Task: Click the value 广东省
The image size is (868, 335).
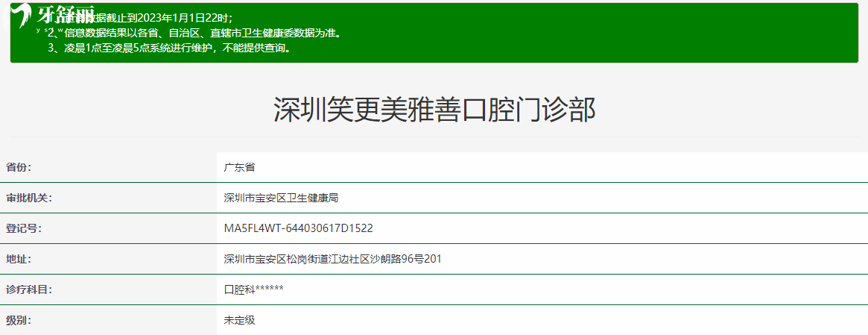Action: point(239,167)
